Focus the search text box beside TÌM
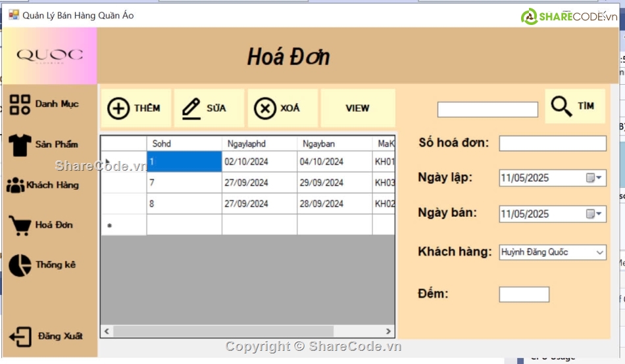 pos(488,110)
